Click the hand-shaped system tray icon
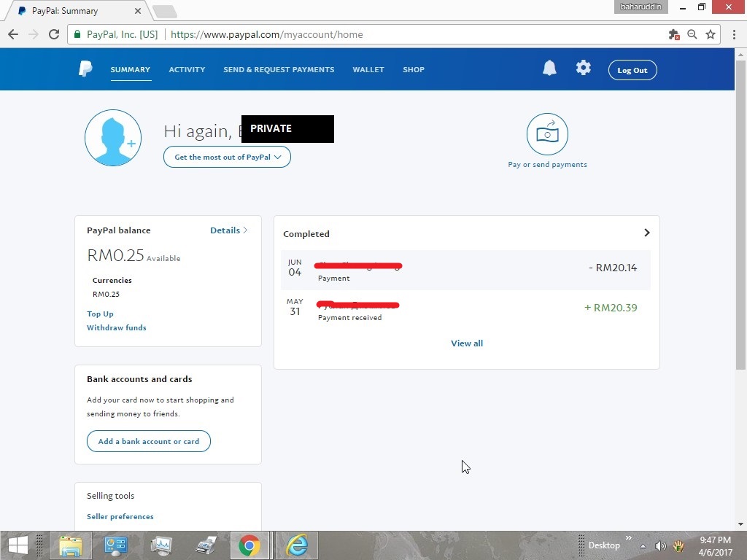This screenshot has width=747, height=560. pos(678,545)
